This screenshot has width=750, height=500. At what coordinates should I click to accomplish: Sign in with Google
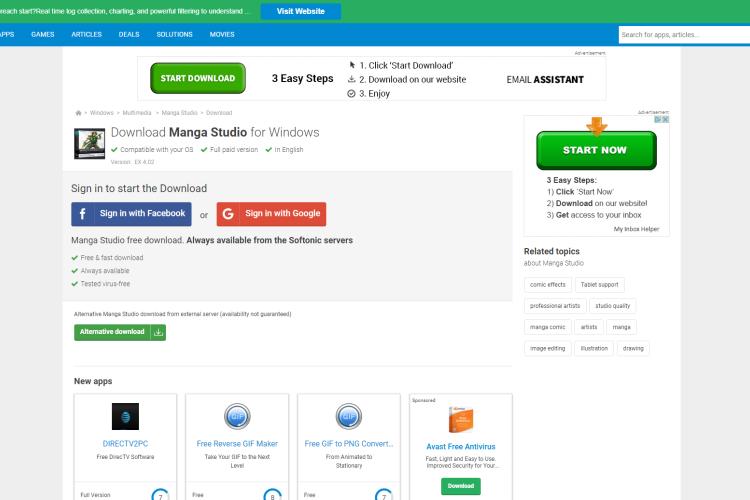271,214
